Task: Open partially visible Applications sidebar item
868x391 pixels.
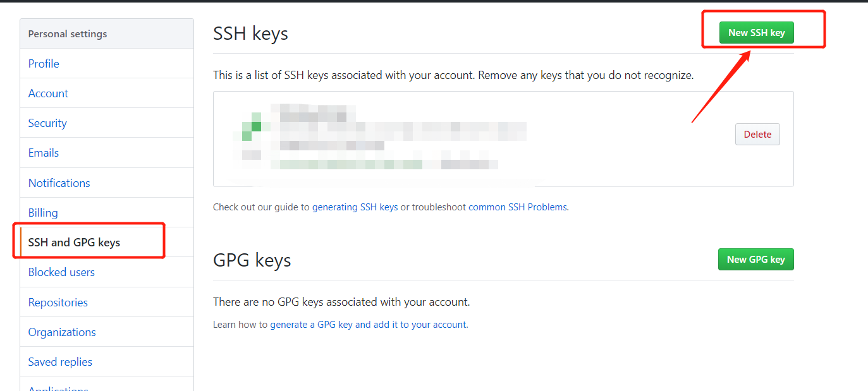Action: (58, 387)
